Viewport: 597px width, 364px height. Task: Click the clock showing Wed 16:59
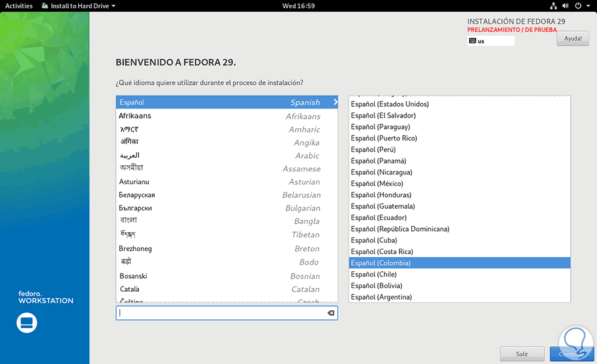[298, 6]
